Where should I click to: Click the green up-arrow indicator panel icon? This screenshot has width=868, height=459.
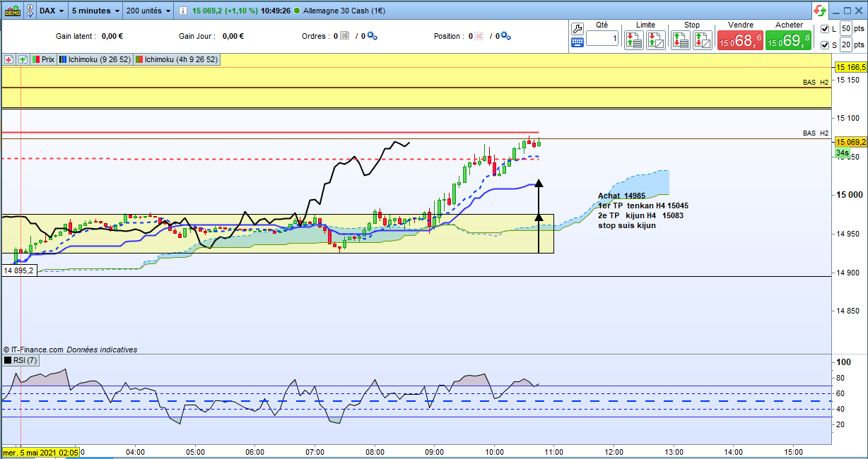click(x=22, y=60)
